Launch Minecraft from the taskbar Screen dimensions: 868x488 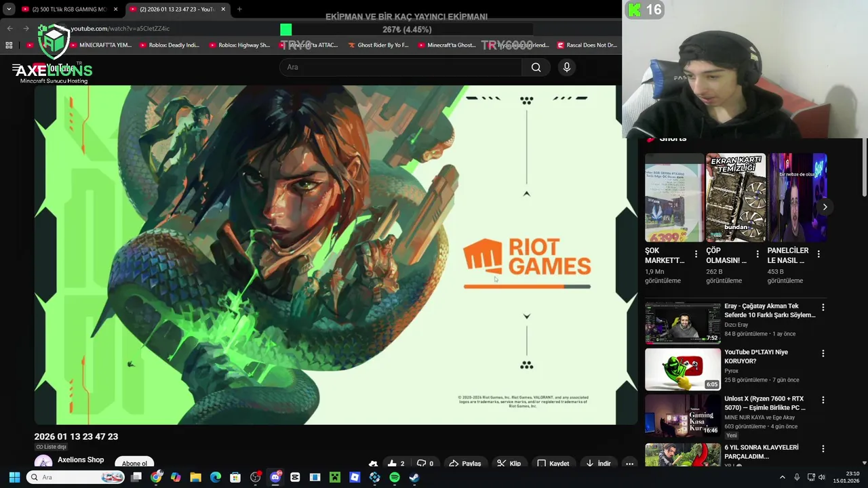334,477
